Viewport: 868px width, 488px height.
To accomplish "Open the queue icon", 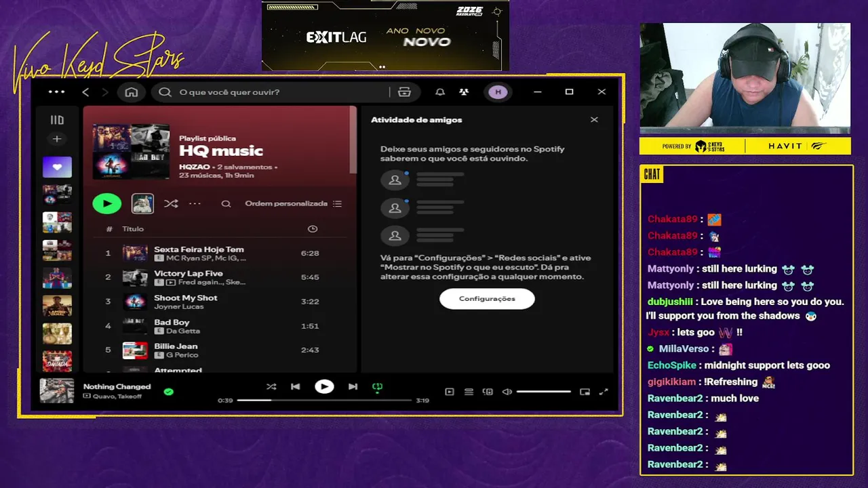I will point(469,392).
